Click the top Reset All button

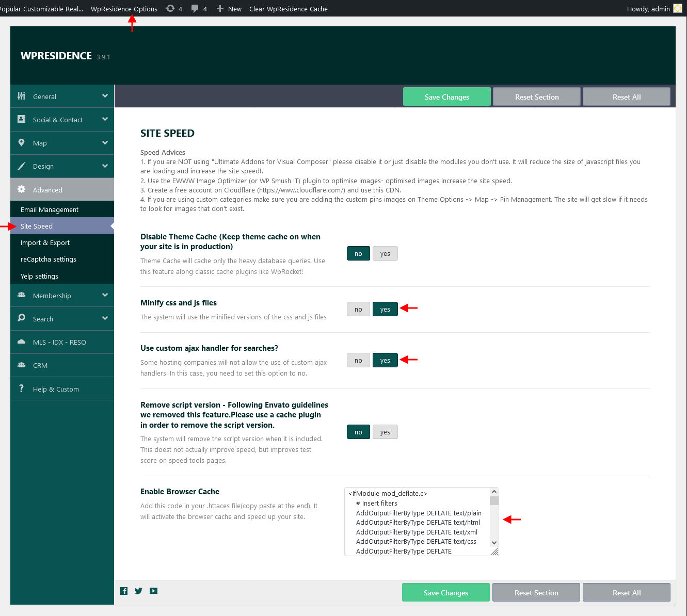pos(627,96)
